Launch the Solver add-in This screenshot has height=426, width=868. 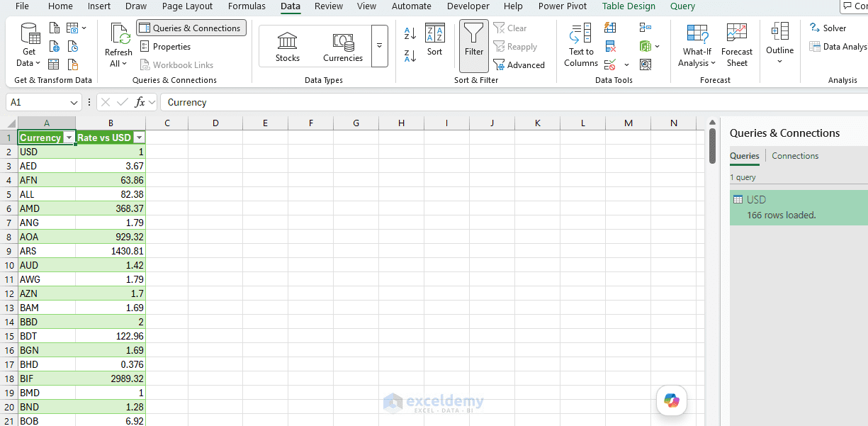coord(828,28)
